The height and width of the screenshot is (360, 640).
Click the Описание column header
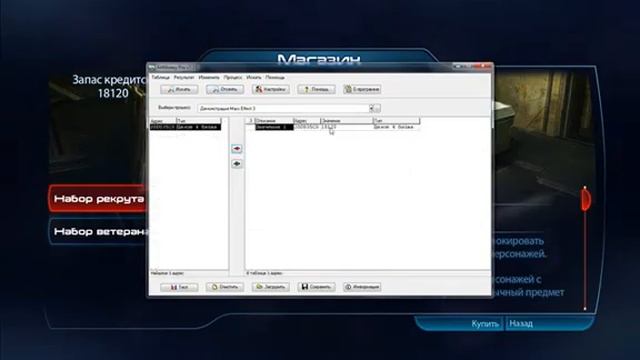(274, 121)
